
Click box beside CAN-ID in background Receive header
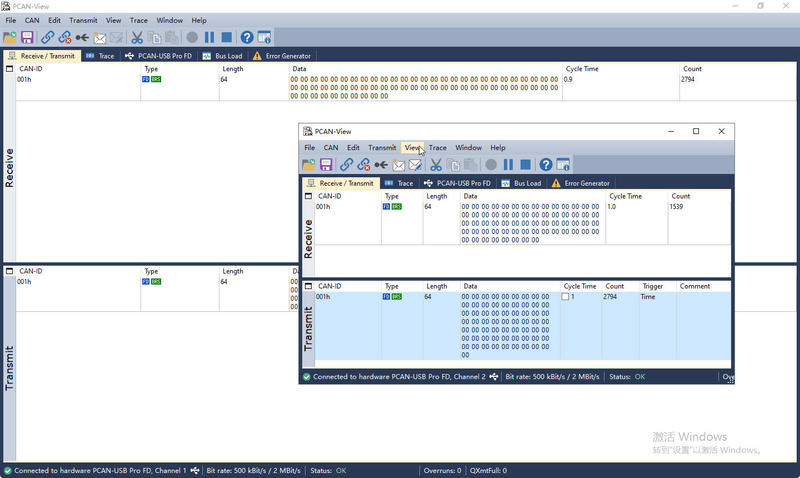pyautogui.click(x=9, y=68)
